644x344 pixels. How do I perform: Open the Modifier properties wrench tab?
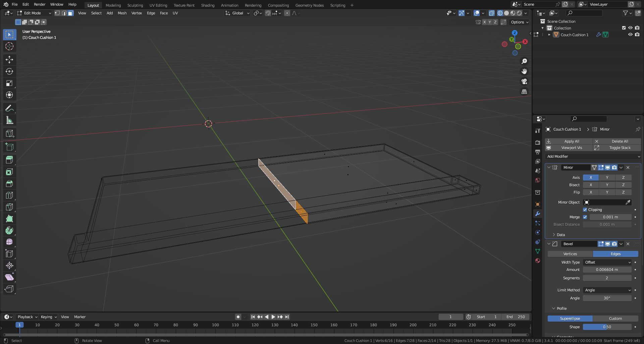[538, 214]
